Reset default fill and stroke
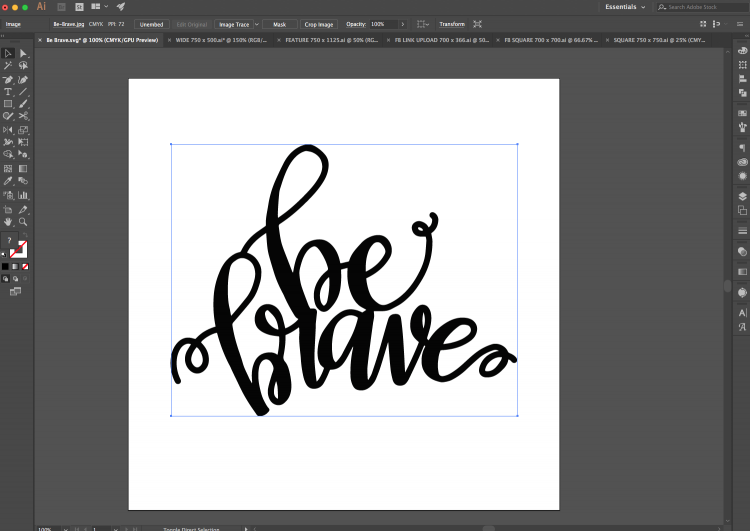The width and height of the screenshot is (750, 531). [x=4, y=254]
